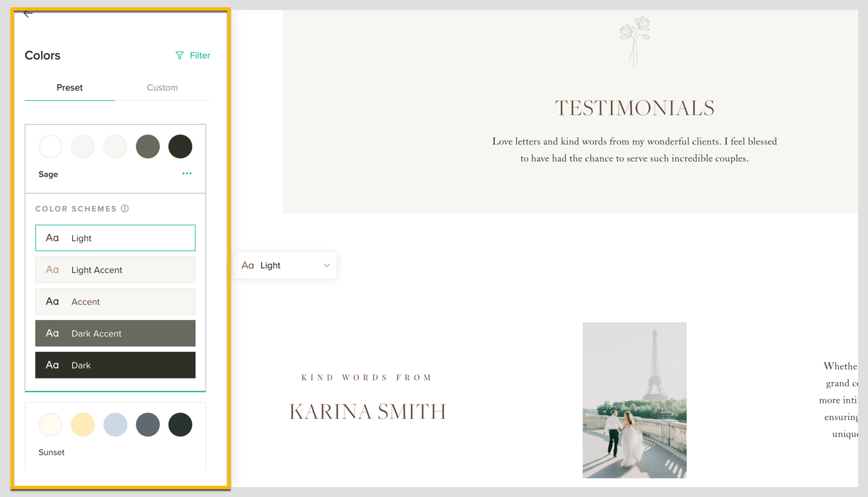Image resolution: width=868 pixels, height=497 pixels.
Task: Pick the slate gray Sunset swatch
Action: (148, 425)
